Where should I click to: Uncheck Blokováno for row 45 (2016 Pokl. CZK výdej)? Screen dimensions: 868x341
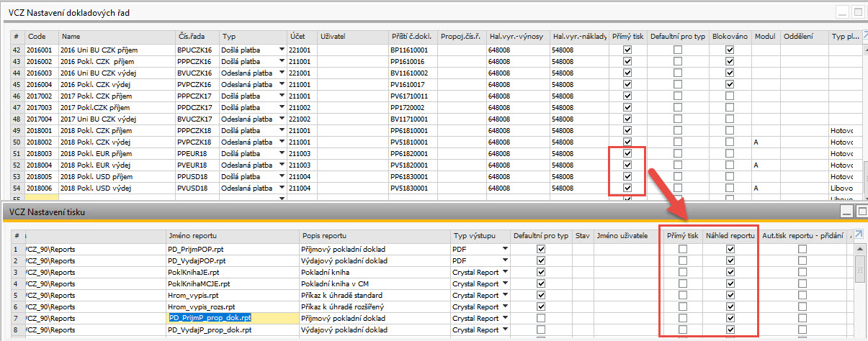click(730, 84)
